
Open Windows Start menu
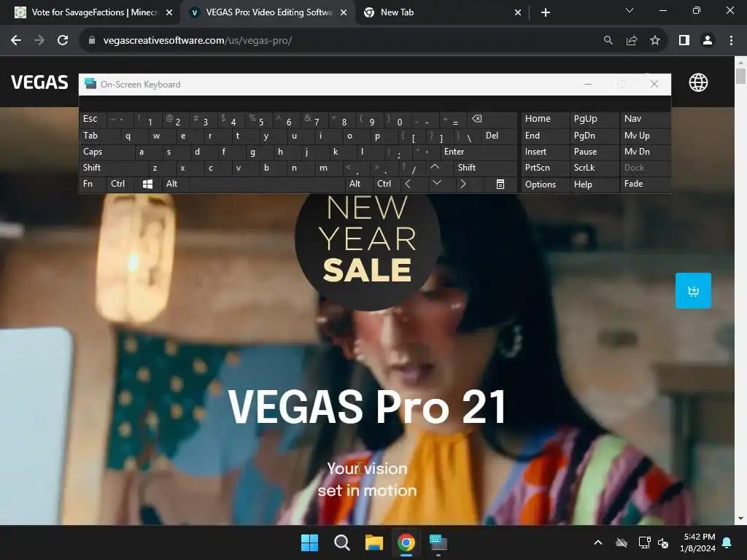[x=309, y=542]
